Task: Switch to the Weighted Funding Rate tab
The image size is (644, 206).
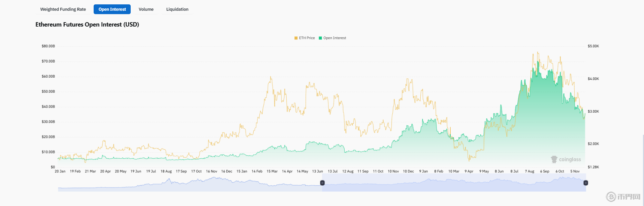Action: coord(63,9)
